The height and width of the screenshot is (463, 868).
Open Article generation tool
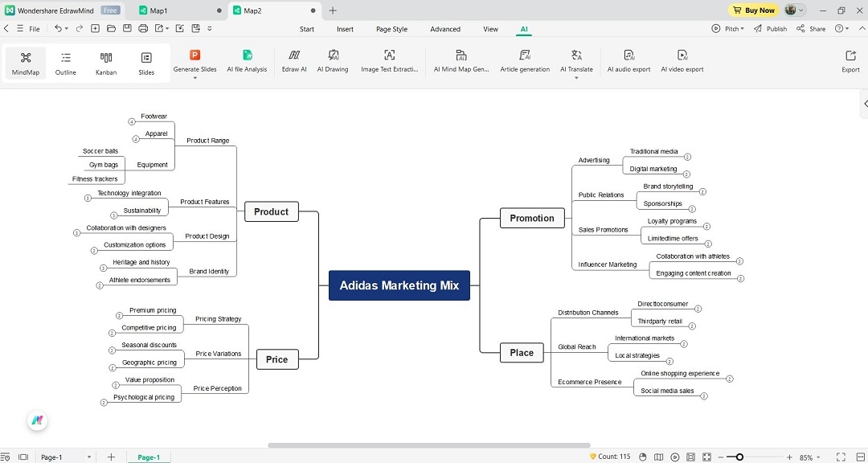point(525,61)
